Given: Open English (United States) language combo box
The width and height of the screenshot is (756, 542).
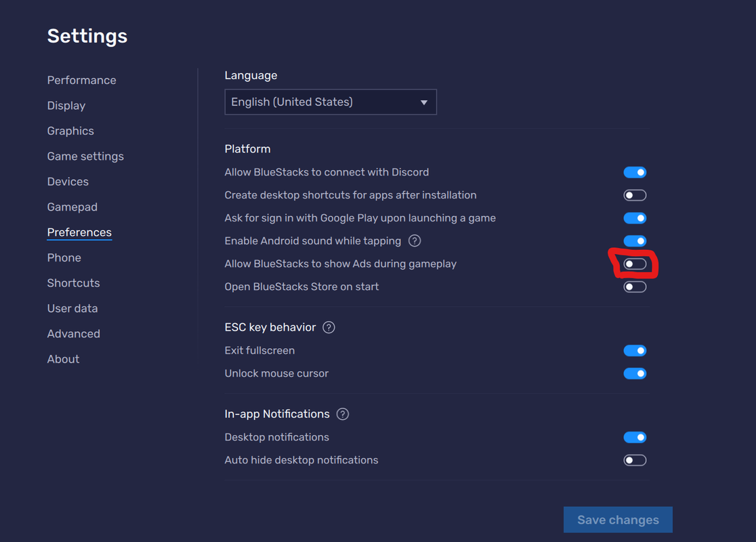Looking at the screenshot, I should (331, 102).
